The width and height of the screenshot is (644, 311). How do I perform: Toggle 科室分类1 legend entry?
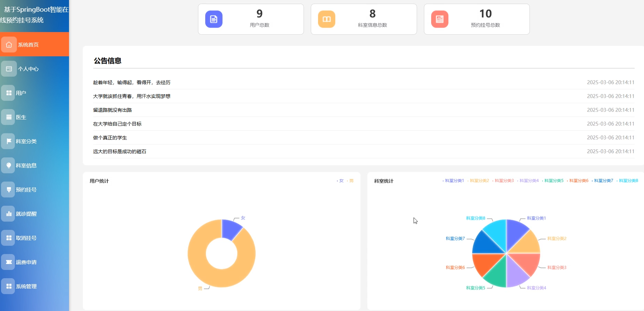[x=453, y=181]
